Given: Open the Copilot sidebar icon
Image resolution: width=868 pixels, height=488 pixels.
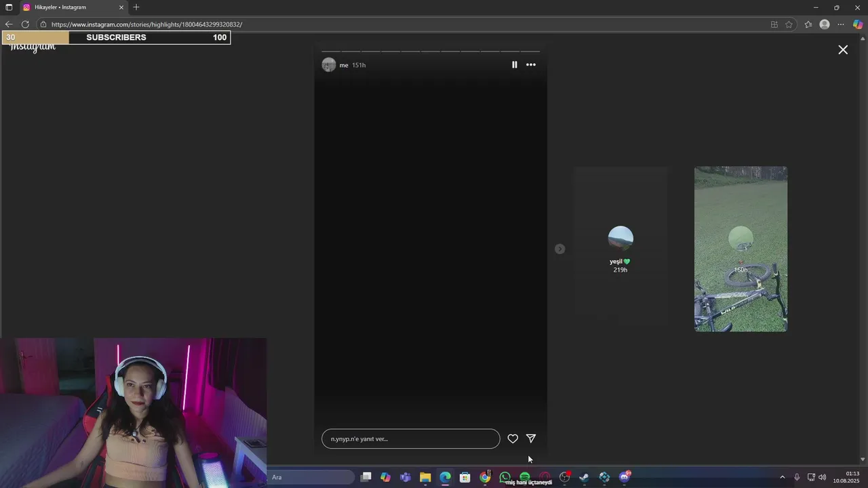Looking at the screenshot, I should coord(858,24).
